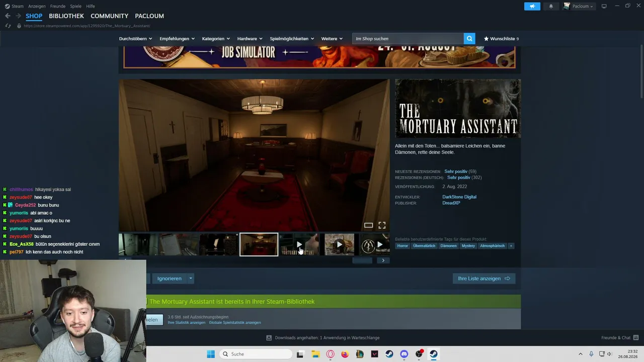Click the Im Shop suchen search field
Screen dimensions: 644x362
[x=408, y=39]
